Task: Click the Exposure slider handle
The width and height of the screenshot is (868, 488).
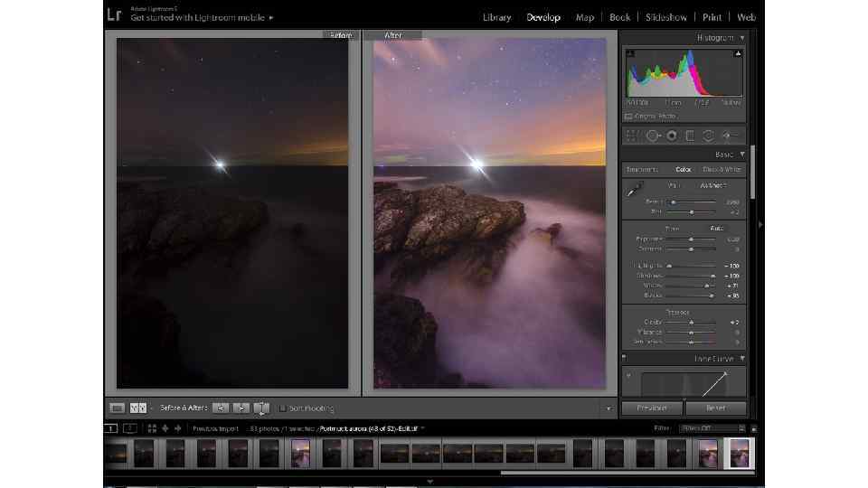Action: (x=691, y=239)
